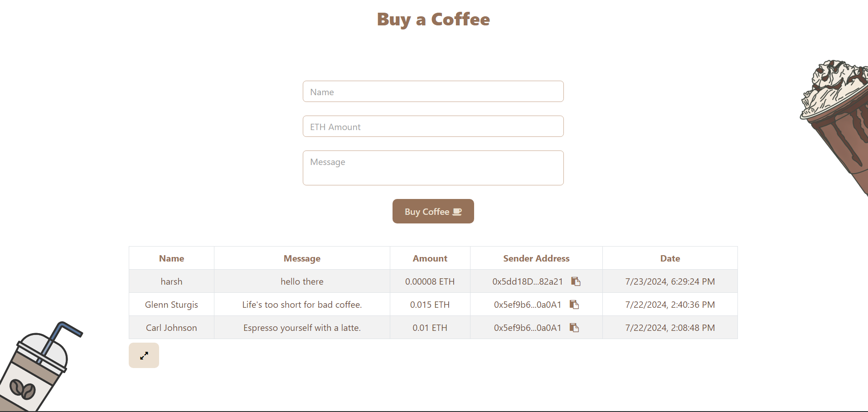
Task: Click the 'hello there' message cell
Action: click(x=302, y=281)
